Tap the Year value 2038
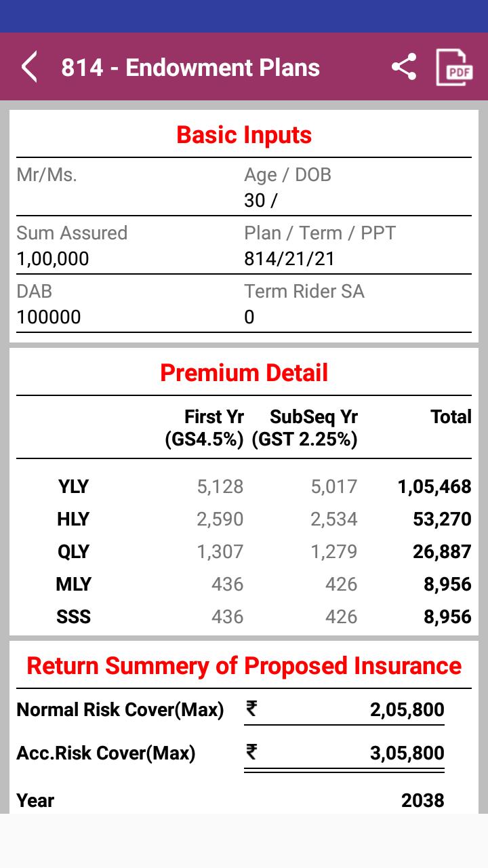Viewport: 488px width, 868px height. point(423,801)
